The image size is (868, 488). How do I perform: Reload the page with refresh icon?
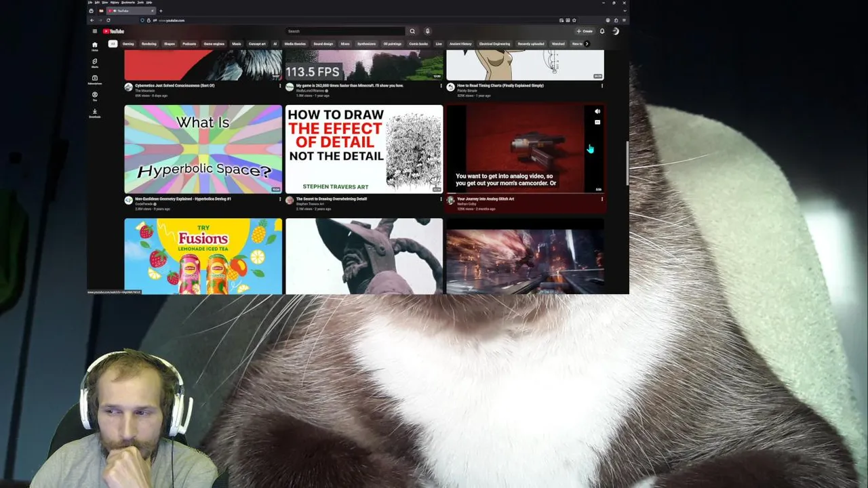(108, 20)
